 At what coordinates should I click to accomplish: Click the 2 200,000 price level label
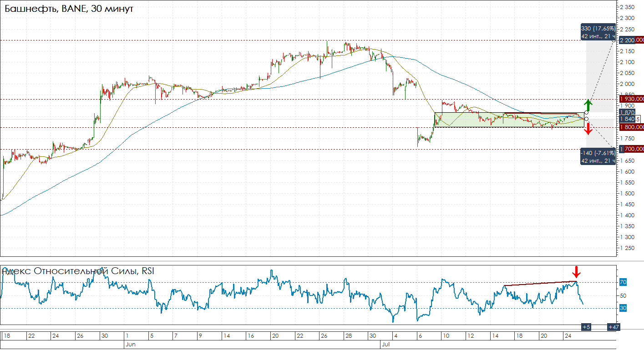tap(632, 40)
